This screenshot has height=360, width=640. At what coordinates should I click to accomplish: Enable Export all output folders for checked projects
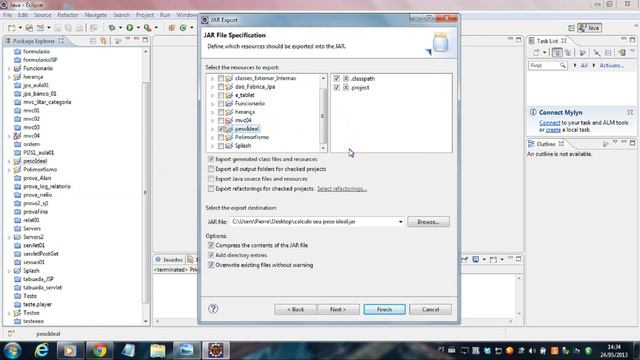211,169
